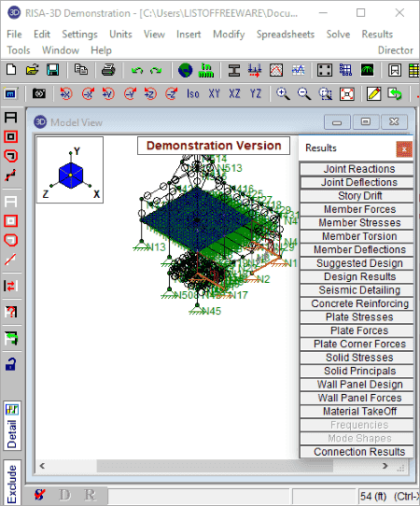
Task: Click the horizontal scrollbar right arrow
Action: pyautogui.click(x=385, y=466)
